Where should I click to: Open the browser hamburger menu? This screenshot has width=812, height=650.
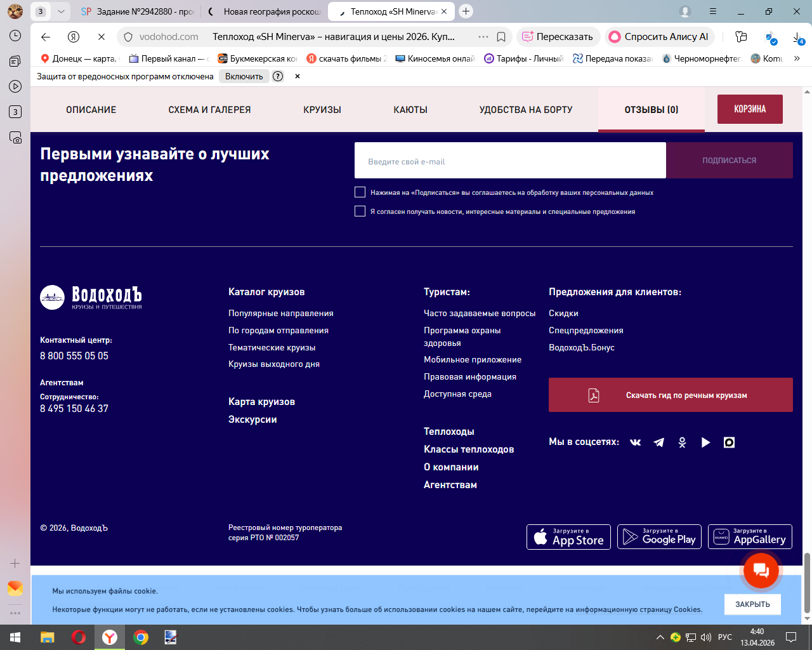pyautogui.click(x=713, y=11)
